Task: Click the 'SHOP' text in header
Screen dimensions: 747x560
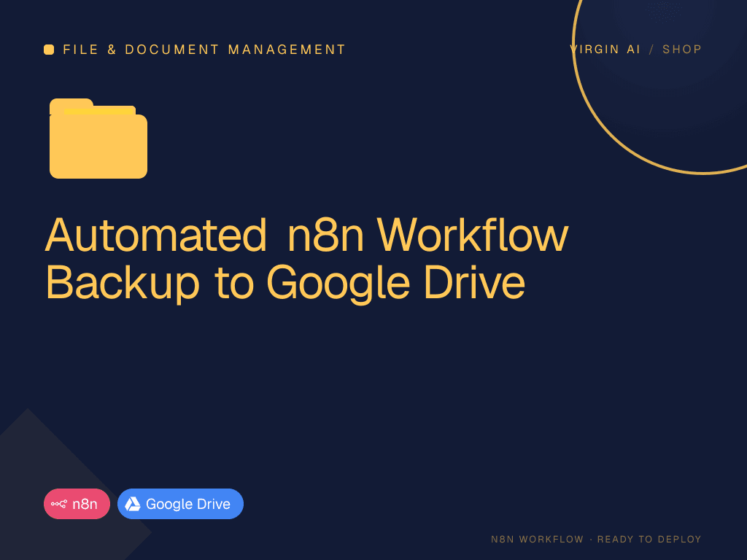Action: tap(682, 50)
